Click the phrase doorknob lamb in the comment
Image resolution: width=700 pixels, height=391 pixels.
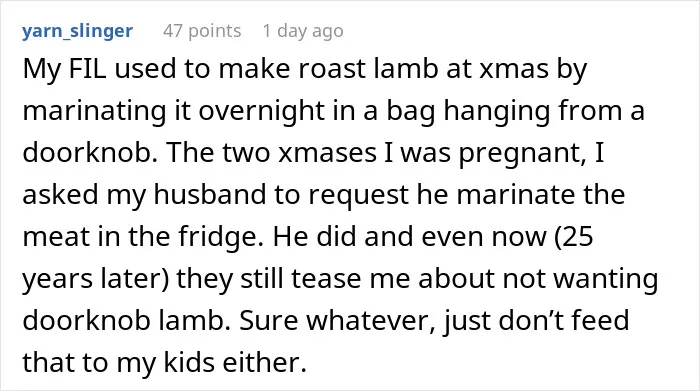pyautogui.click(x=123, y=320)
